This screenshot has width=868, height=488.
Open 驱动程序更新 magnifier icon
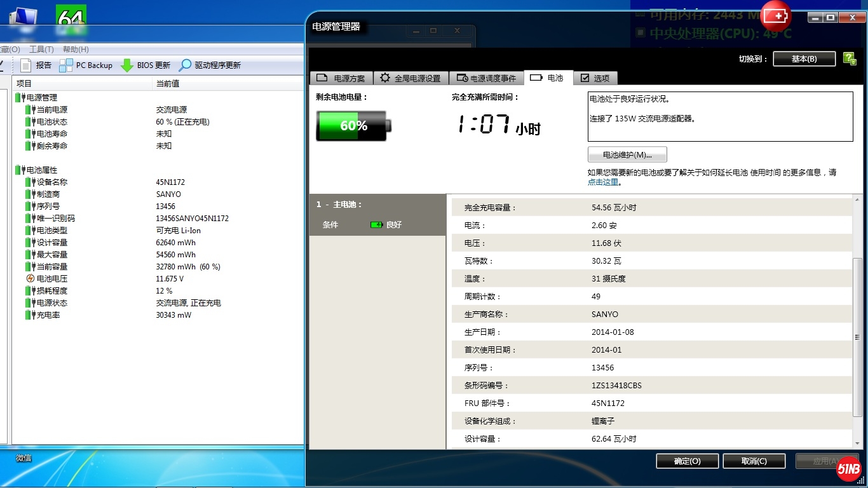click(185, 65)
